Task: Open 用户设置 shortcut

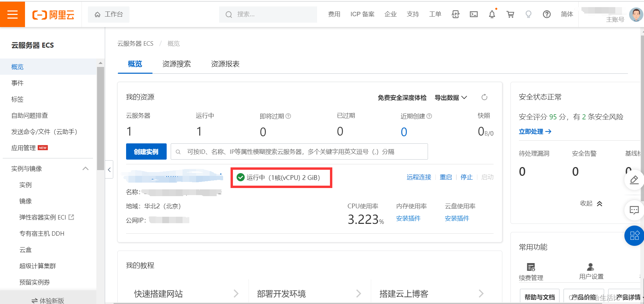Action: tap(591, 272)
